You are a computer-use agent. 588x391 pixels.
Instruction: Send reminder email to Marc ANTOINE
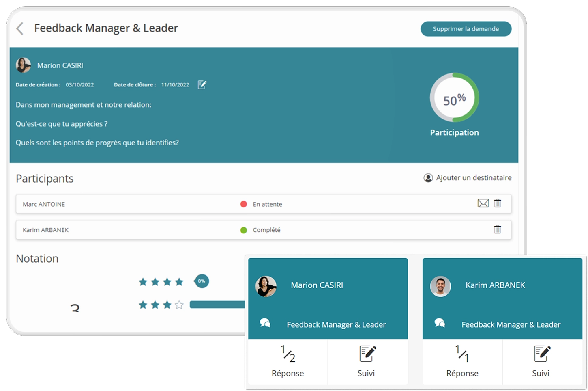tap(483, 203)
